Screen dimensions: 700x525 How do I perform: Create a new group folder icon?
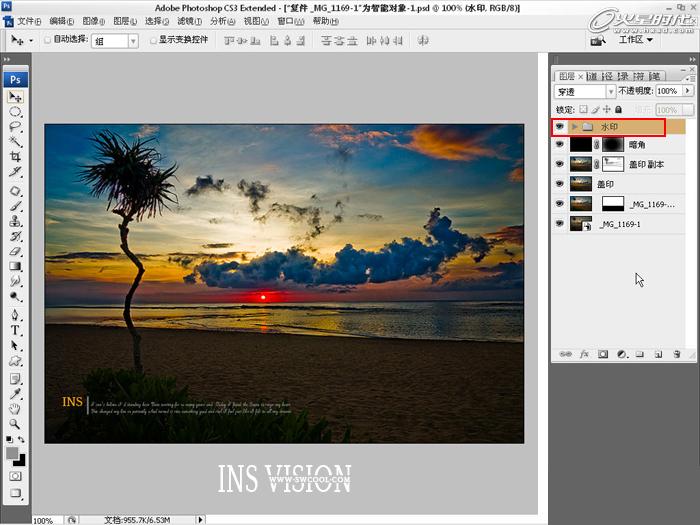point(640,354)
